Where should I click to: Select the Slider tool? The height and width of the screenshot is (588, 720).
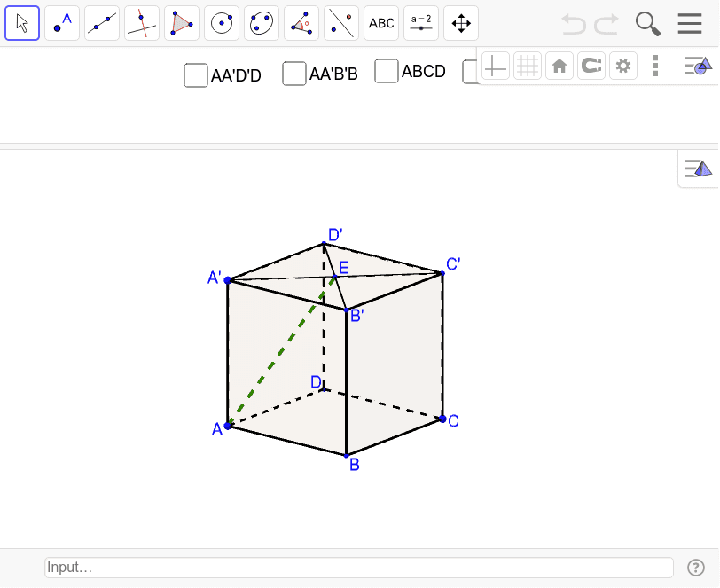421,23
